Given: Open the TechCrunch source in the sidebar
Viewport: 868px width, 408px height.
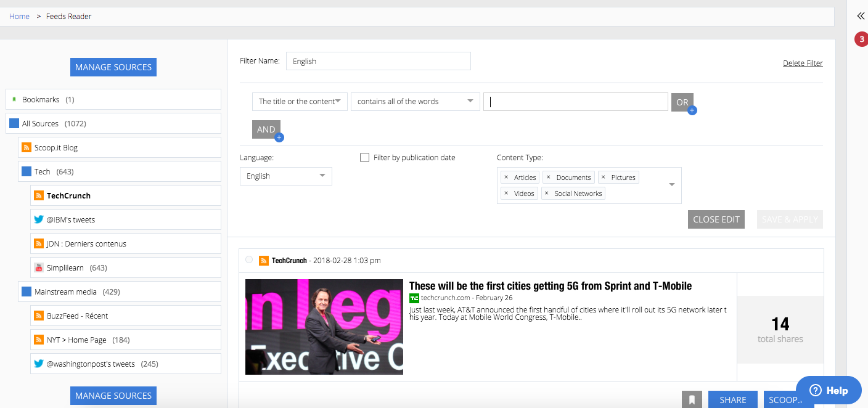Looking at the screenshot, I should point(126,196).
